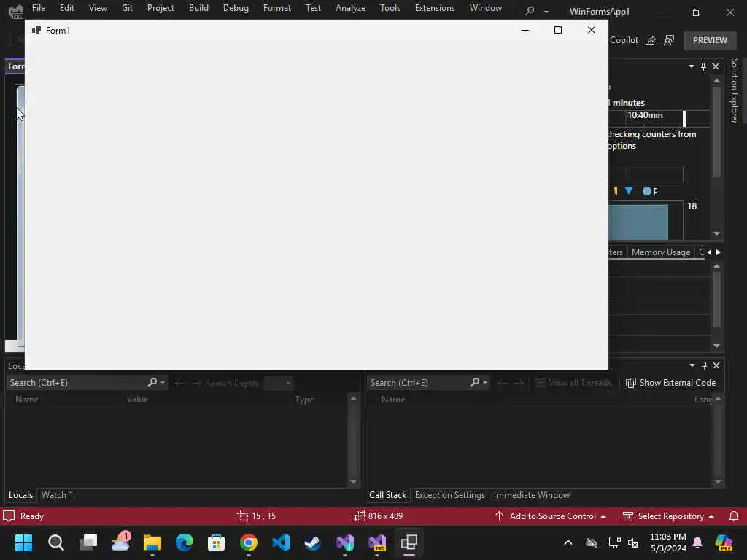The image size is (747, 560).
Task: Open the Locals search options dropdown
Action: [163, 383]
